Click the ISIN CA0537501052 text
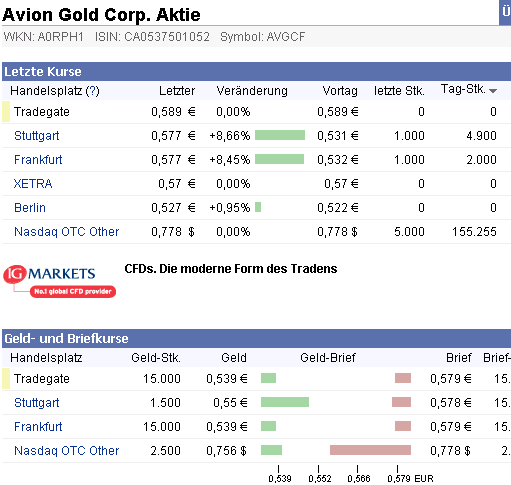Screen dimensions: 511x485 [x=152, y=37]
